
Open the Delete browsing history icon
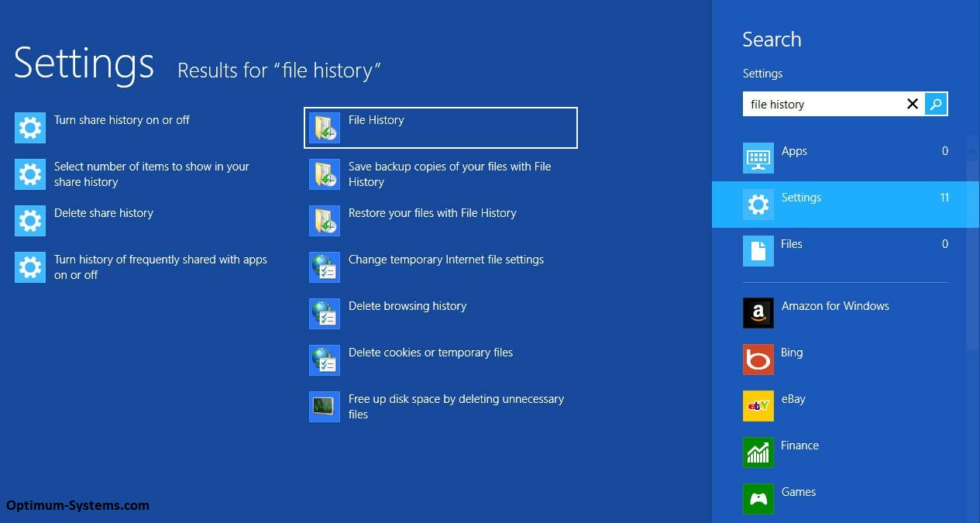click(x=325, y=313)
